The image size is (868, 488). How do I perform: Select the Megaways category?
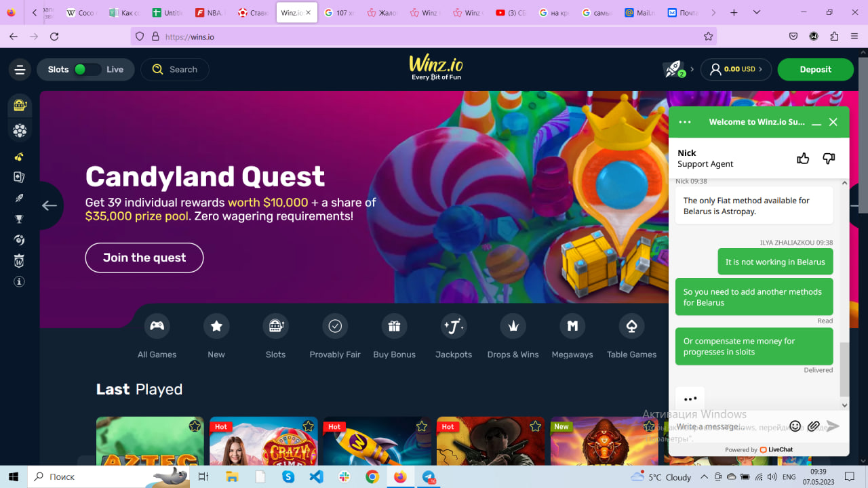click(x=572, y=337)
